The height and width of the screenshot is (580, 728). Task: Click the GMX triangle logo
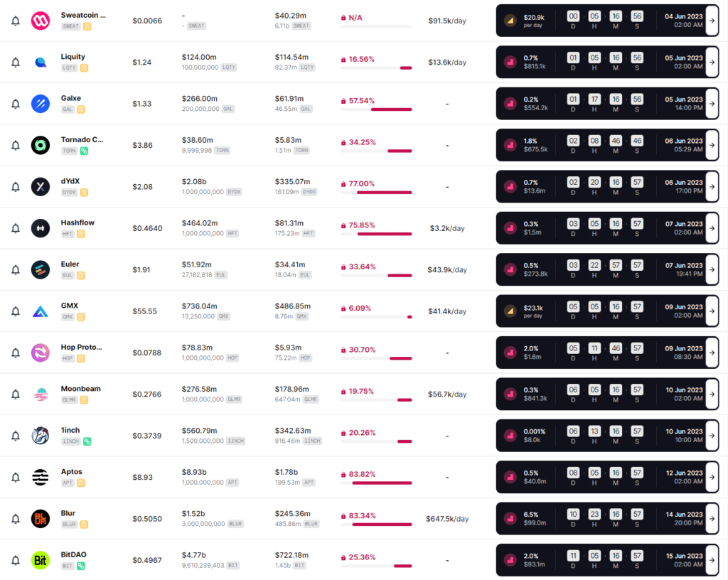pos(41,311)
